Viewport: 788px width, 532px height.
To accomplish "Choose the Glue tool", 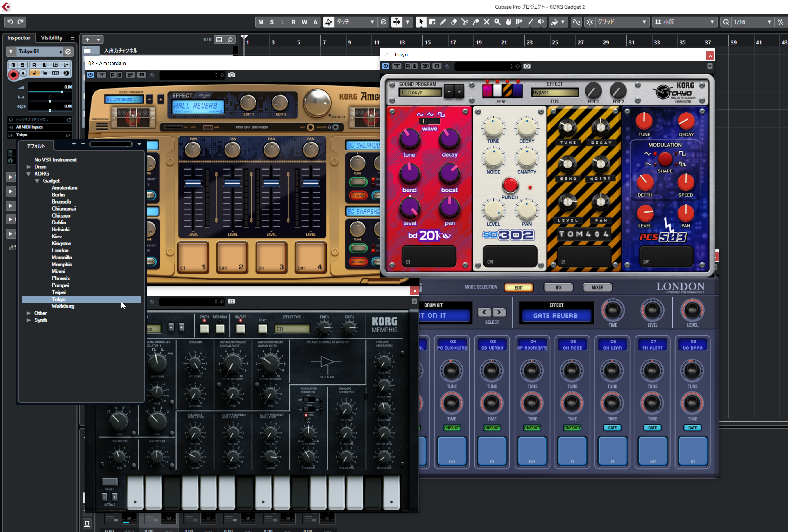I will coord(476,22).
